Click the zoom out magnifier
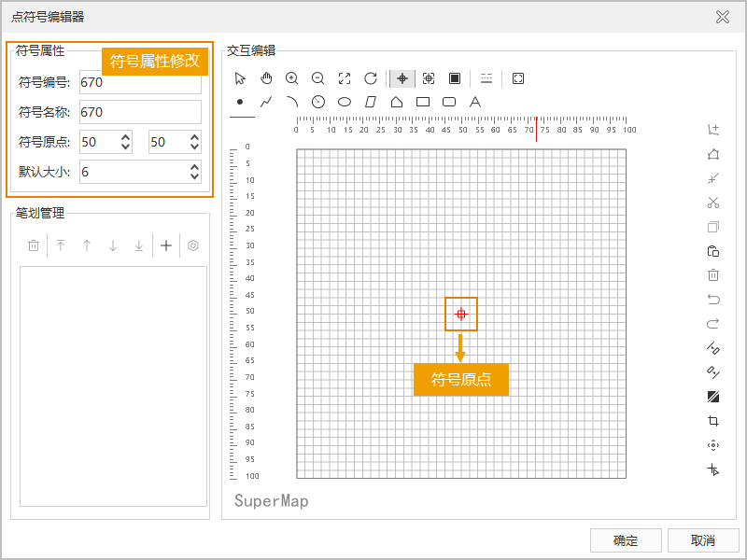This screenshot has width=747, height=560. pyautogui.click(x=317, y=78)
